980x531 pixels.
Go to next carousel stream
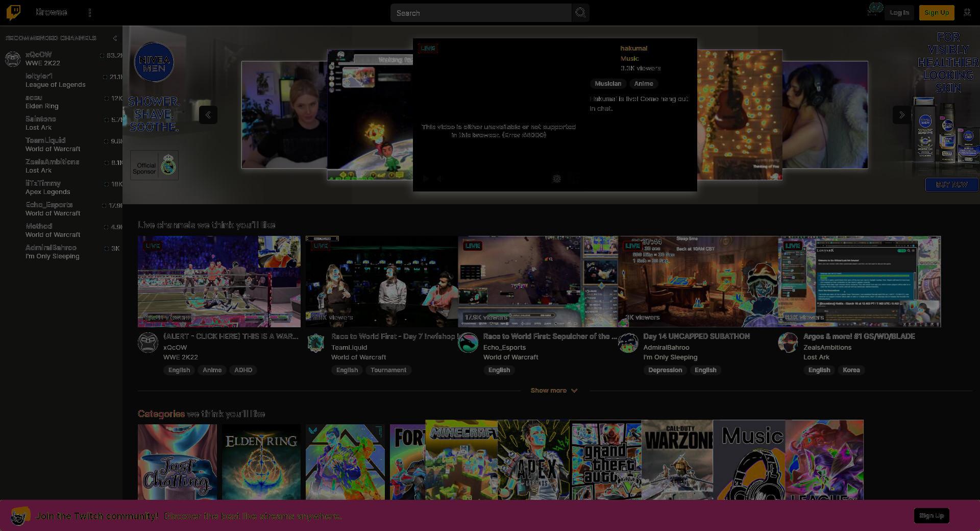(901, 115)
